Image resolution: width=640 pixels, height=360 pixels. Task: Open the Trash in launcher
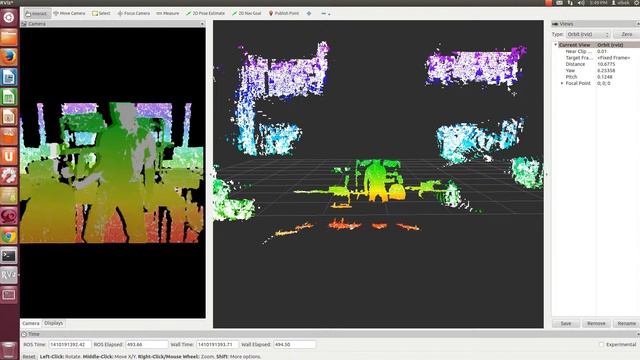9,351
